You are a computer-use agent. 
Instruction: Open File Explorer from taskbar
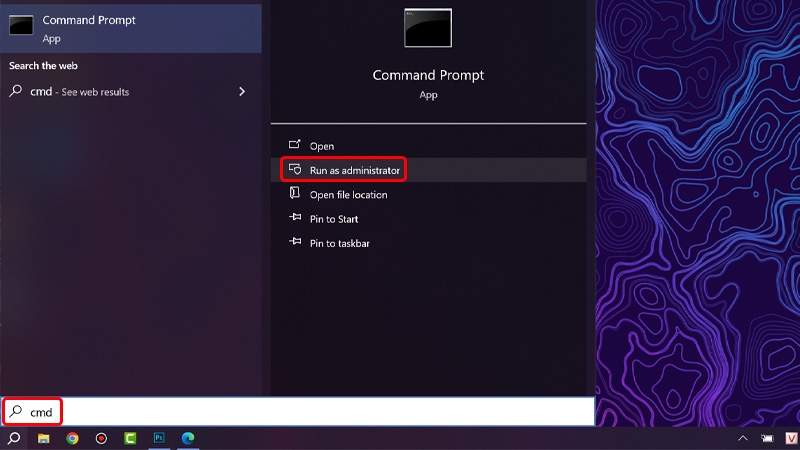click(x=43, y=438)
